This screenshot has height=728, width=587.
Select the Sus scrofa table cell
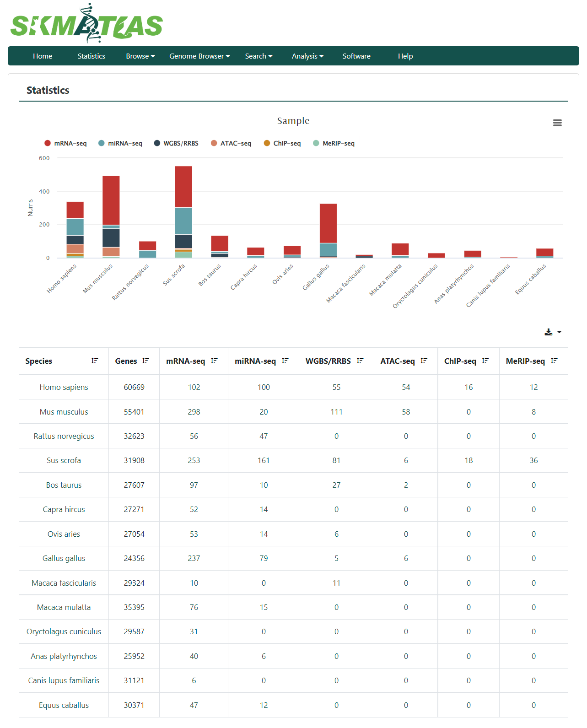[x=64, y=460]
